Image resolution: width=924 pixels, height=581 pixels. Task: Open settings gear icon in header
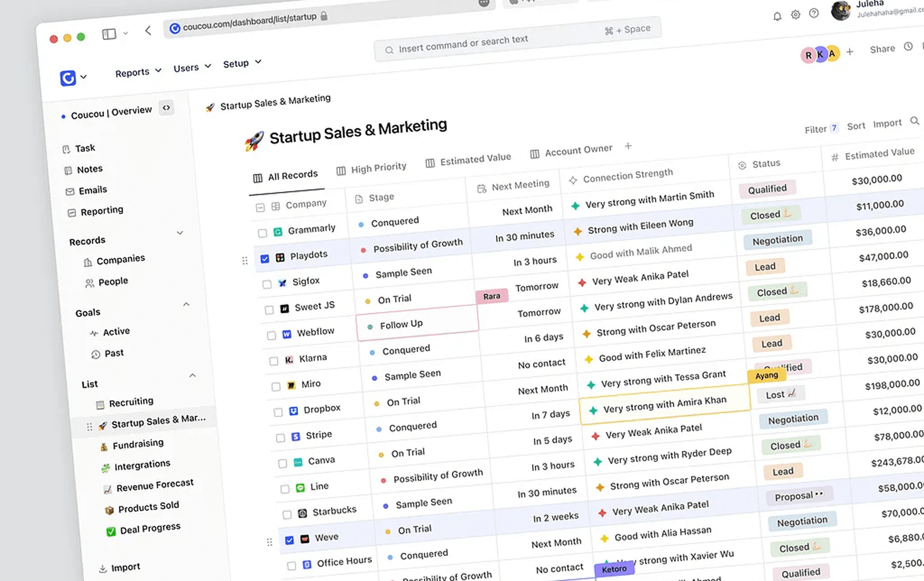point(796,15)
